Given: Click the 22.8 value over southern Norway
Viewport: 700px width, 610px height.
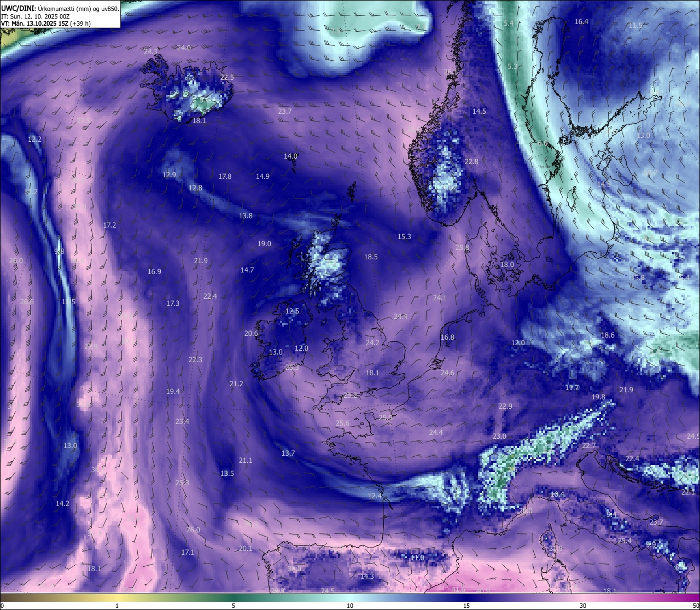Looking at the screenshot, I should tap(471, 161).
